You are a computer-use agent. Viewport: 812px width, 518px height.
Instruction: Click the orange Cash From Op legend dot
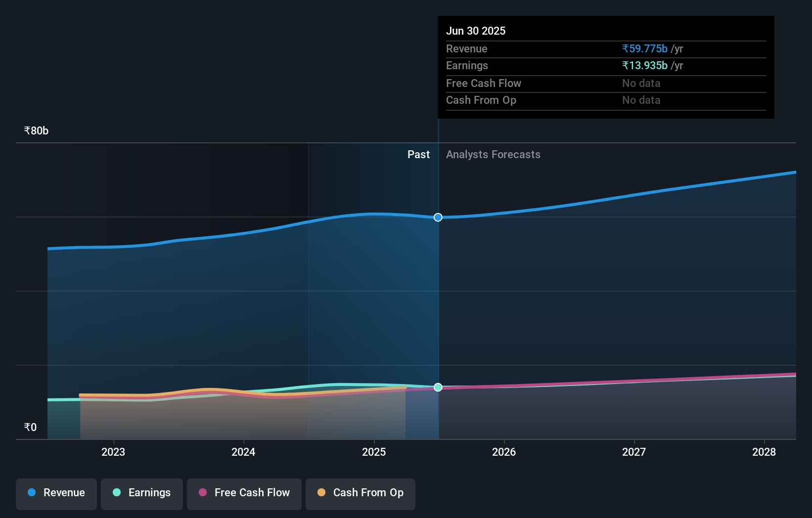[x=321, y=492]
